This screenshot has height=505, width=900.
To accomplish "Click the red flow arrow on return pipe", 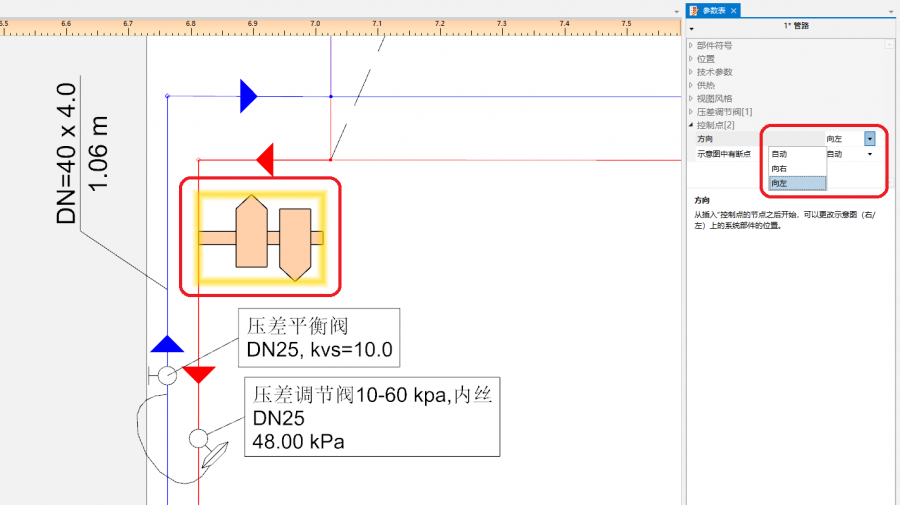I will point(265,159).
